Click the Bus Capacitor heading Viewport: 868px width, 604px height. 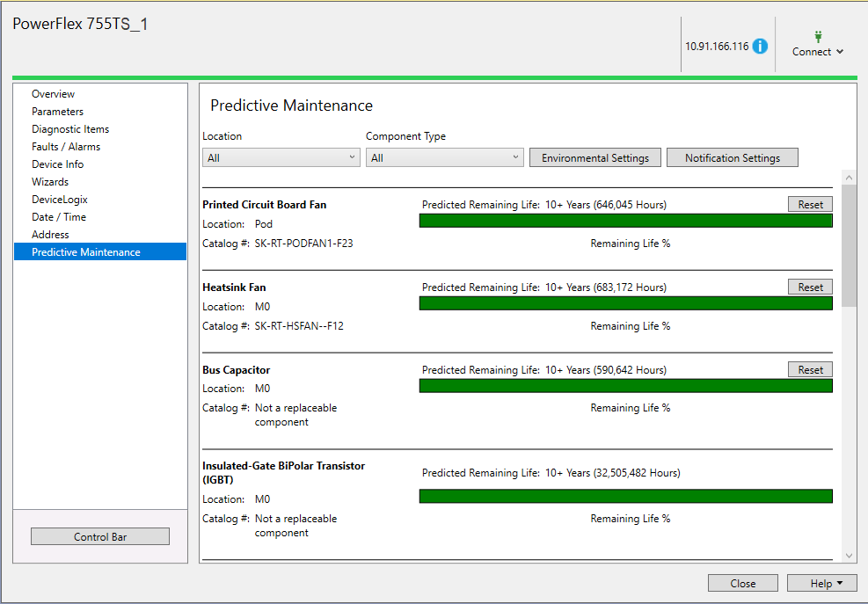[237, 369]
